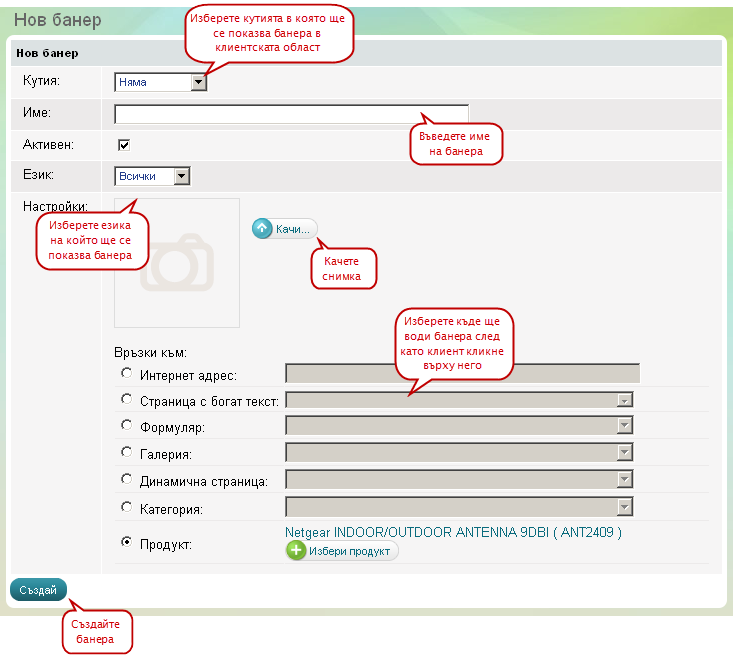Click the Създай button
733x658 pixels.
tap(38, 590)
